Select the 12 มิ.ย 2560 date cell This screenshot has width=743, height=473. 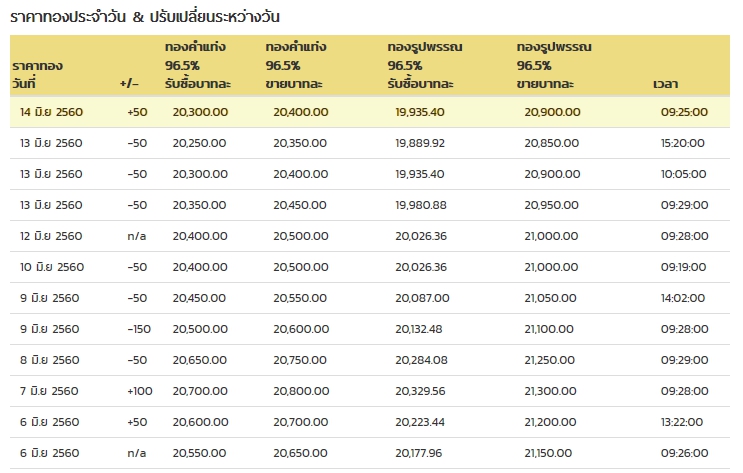pos(51,236)
